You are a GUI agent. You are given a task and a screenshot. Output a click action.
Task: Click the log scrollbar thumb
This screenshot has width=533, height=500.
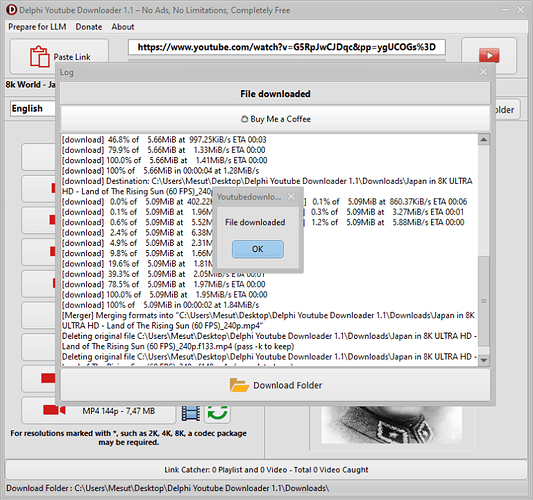click(483, 301)
